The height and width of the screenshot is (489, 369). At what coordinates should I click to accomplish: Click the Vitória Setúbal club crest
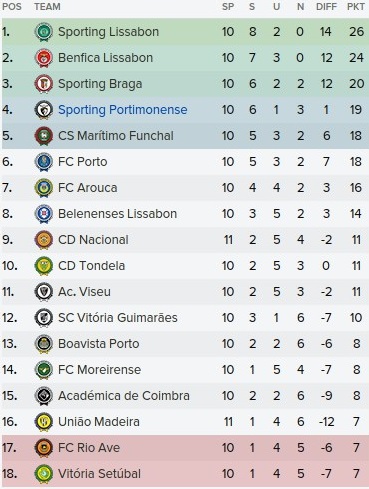(x=44, y=474)
